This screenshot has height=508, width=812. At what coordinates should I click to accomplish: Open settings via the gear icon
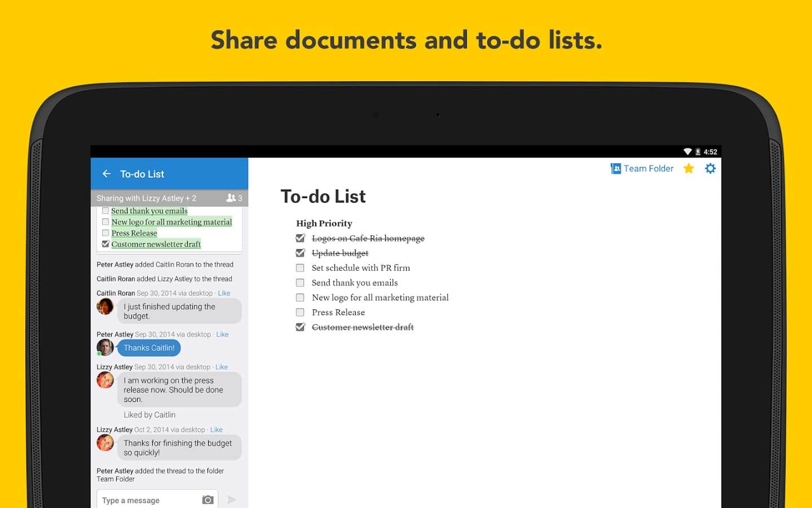(710, 169)
